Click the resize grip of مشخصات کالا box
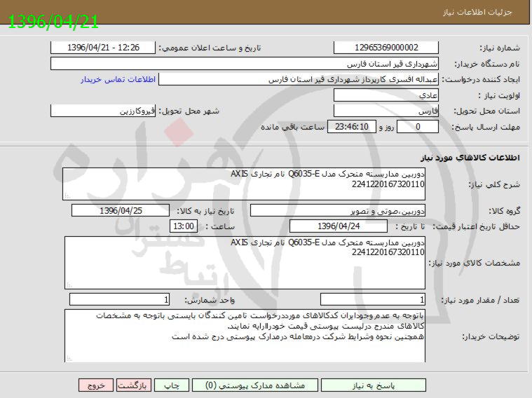This screenshot has width=532, height=398. coord(69,284)
